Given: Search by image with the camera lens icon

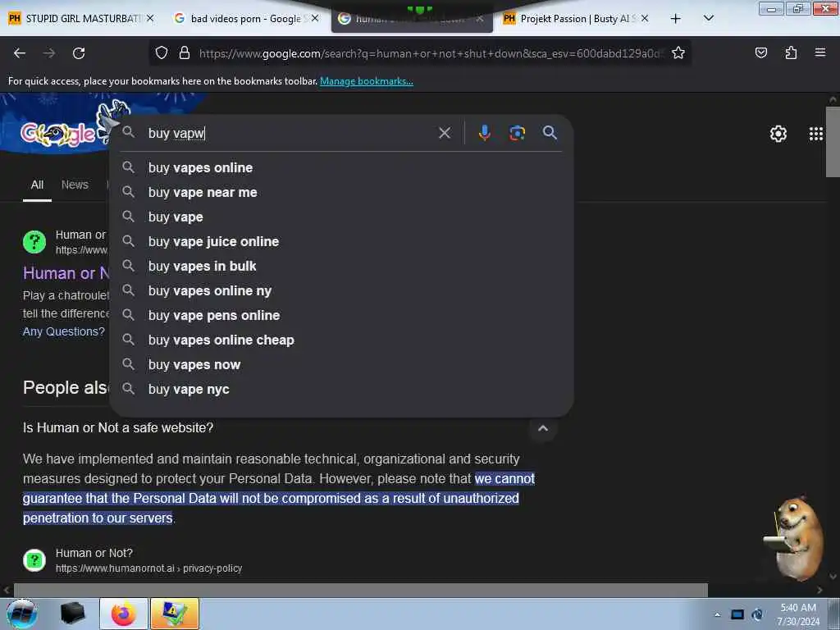Looking at the screenshot, I should [x=517, y=133].
